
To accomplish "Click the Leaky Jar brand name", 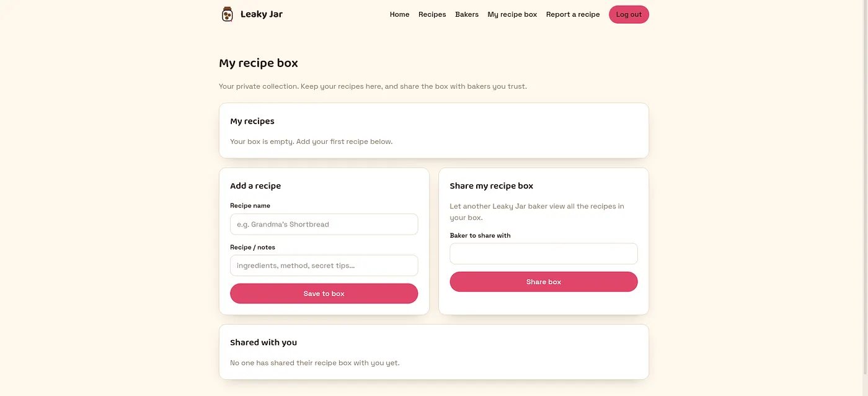I will click(x=261, y=14).
